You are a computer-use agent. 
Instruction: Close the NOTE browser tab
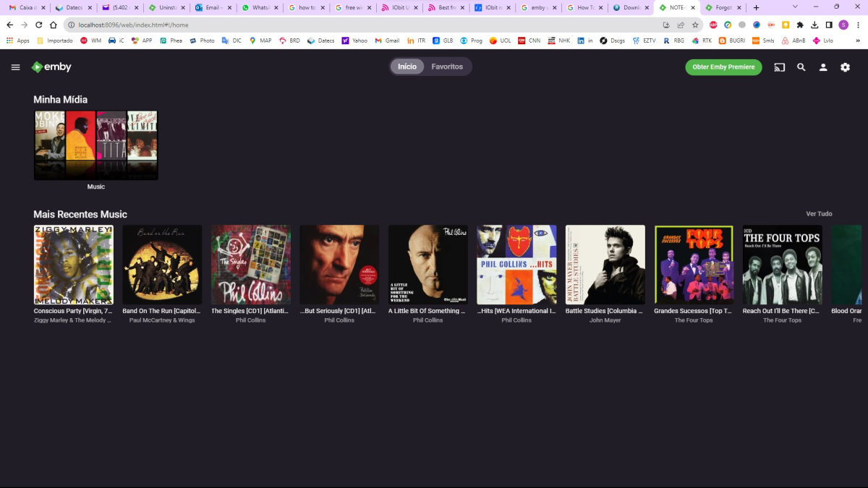(693, 7)
